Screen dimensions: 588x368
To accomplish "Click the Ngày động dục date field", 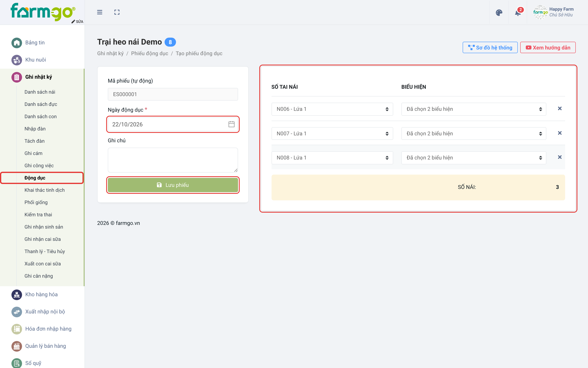I will pyautogui.click(x=173, y=124).
